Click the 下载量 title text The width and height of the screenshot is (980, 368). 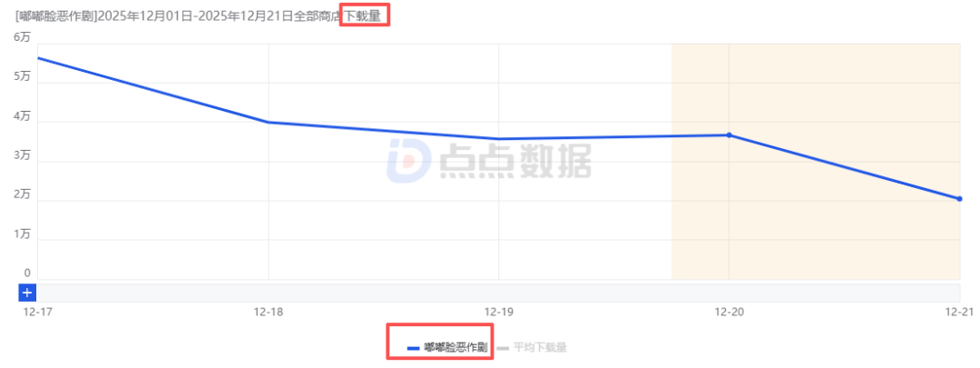pos(363,15)
